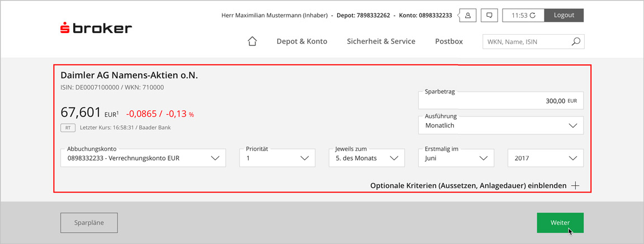The width and height of the screenshot is (644, 244).
Task: Click the green Weiter button
Action: (x=560, y=223)
